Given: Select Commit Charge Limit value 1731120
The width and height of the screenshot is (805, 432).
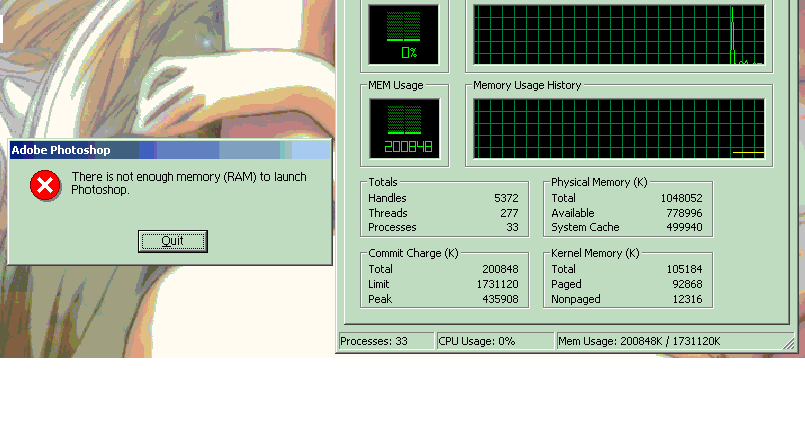Looking at the screenshot, I should [x=497, y=284].
